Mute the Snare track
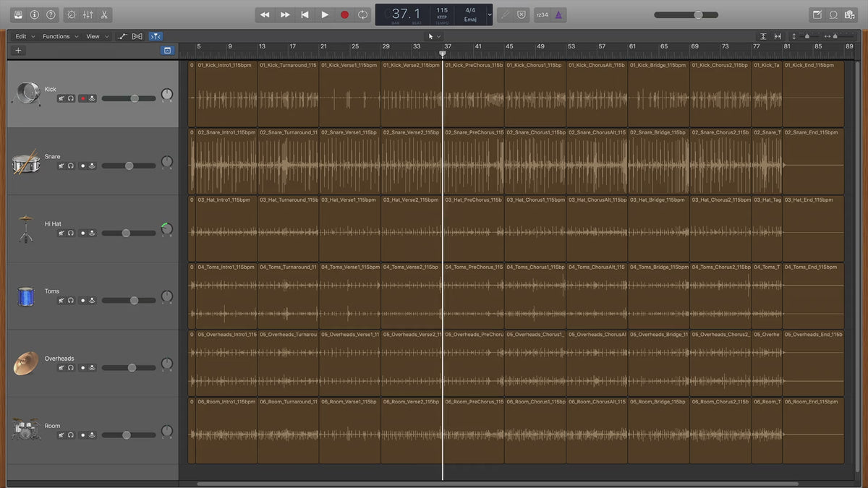This screenshot has height=488, width=868. coord(61,166)
